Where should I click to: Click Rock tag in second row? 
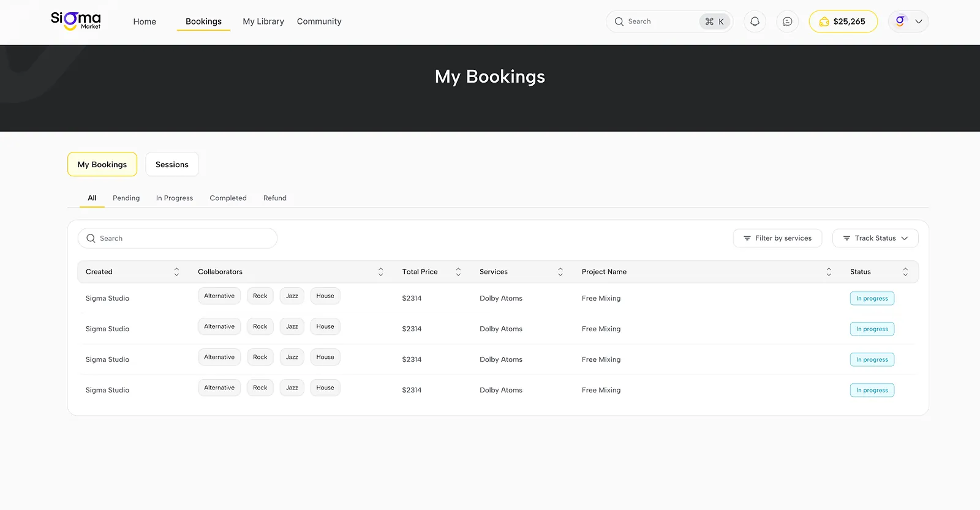[260, 326]
